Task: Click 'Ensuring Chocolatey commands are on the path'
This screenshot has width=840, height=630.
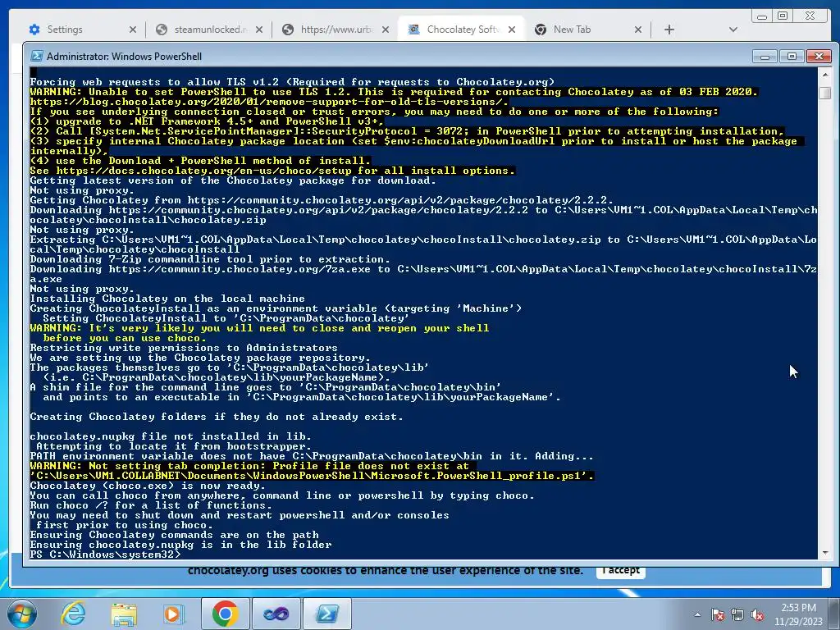Action: 174,535
